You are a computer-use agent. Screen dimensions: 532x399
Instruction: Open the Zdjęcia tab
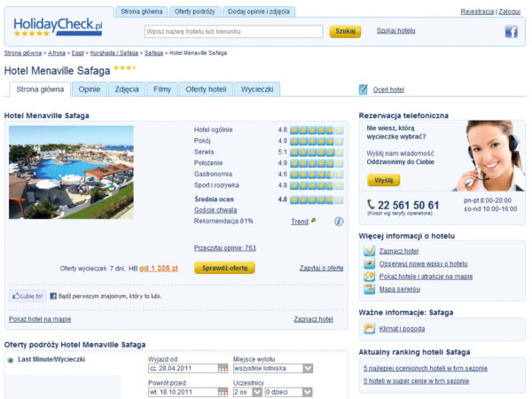tap(127, 89)
